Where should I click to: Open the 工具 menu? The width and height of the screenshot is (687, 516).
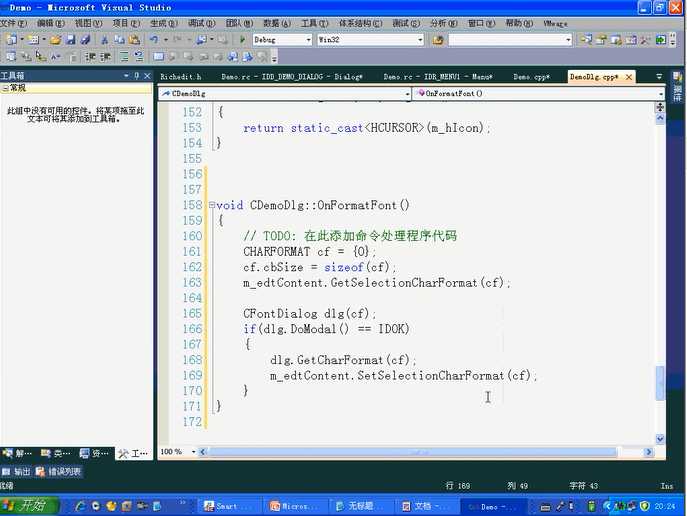tap(315, 23)
